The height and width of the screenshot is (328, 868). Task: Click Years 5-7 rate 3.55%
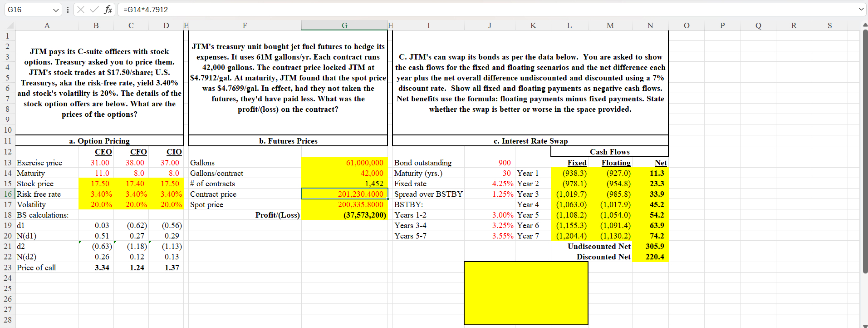[490, 236]
